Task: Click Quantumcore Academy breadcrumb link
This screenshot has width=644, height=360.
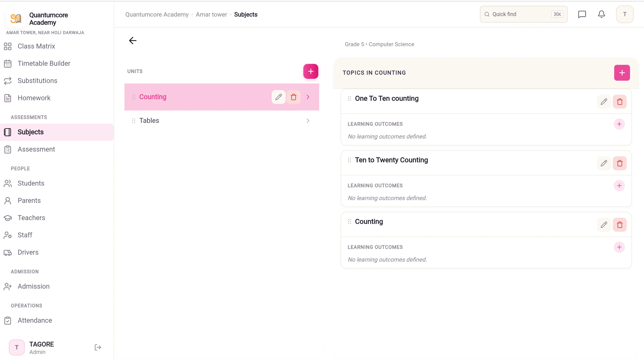Action: [x=157, y=14]
